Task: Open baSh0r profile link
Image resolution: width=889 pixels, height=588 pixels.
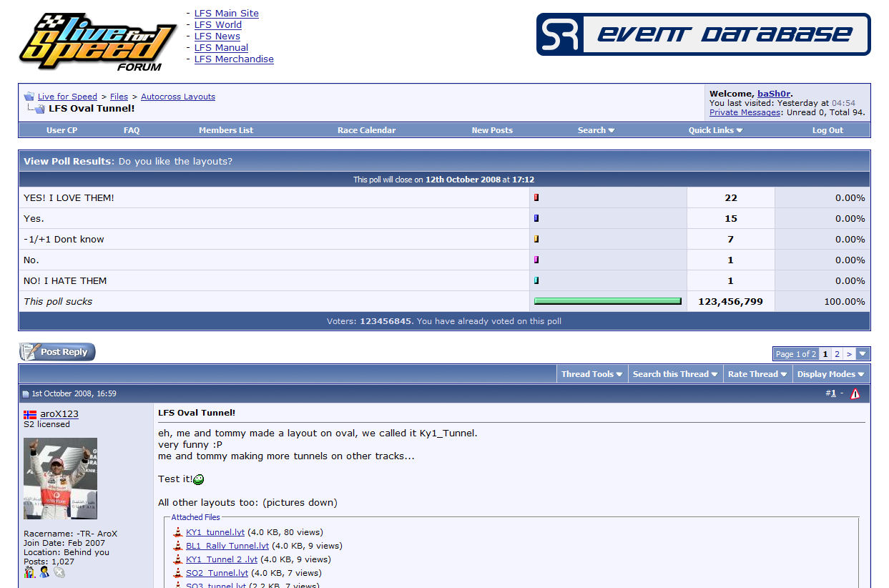Action: pos(774,94)
